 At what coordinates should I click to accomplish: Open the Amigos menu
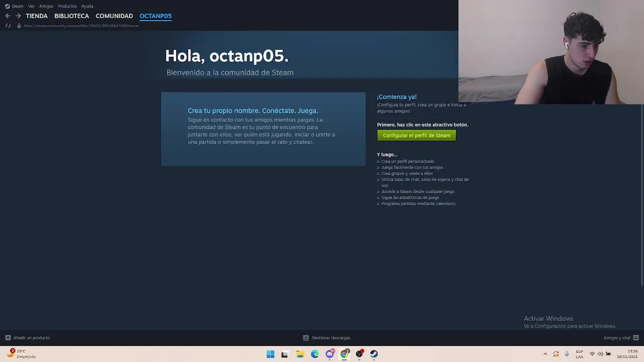(x=46, y=6)
